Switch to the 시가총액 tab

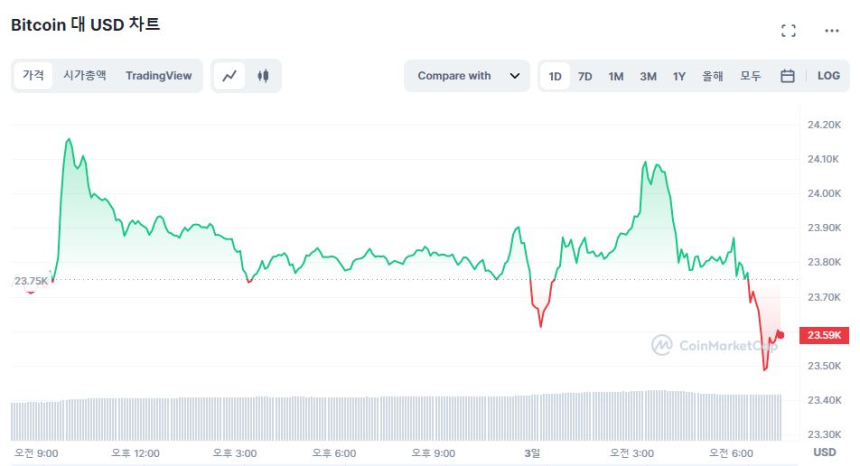tap(84, 76)
